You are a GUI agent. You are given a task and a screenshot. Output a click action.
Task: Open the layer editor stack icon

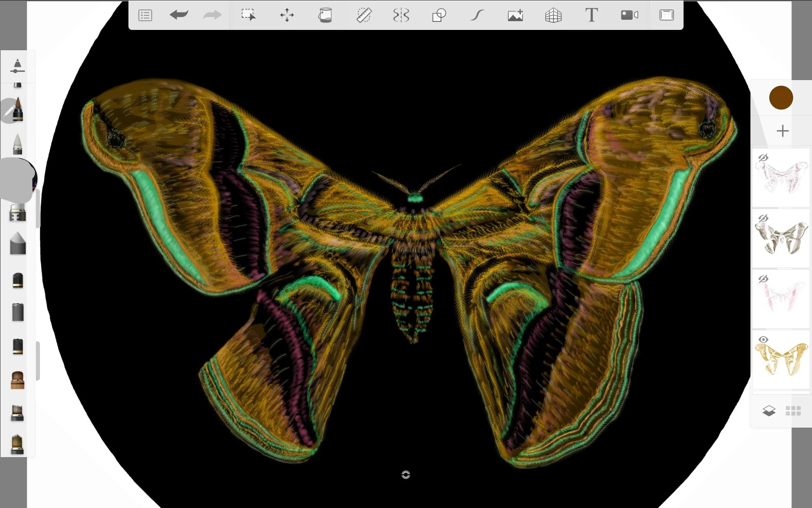pyautogui.click(x=769, y=410)
